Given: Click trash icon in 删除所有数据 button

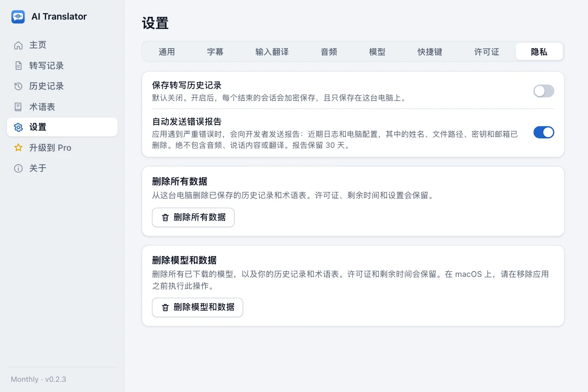Looking at the screenshot, I should pyautogui.click(x=165, y=218).
